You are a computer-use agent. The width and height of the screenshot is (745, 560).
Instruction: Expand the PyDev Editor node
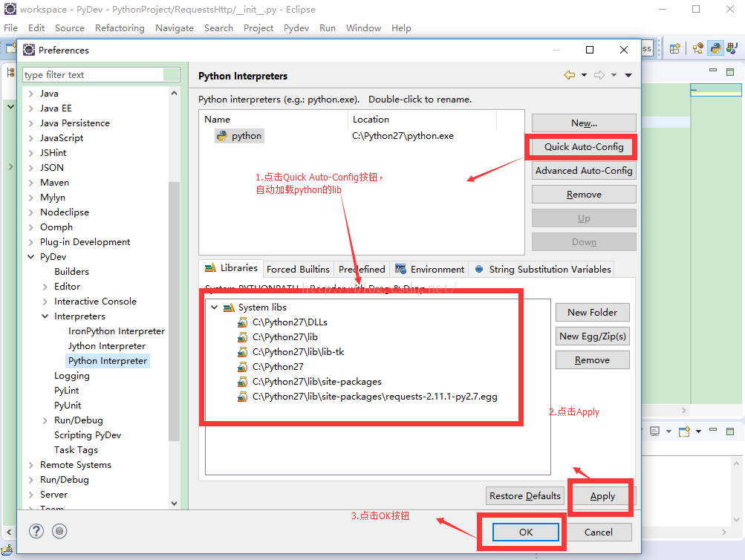point(45,287)
